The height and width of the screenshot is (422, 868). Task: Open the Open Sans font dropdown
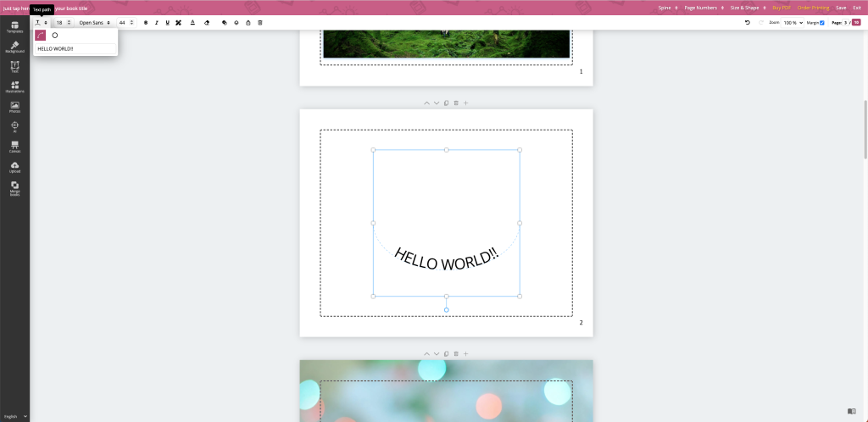[x=95, y=23]
